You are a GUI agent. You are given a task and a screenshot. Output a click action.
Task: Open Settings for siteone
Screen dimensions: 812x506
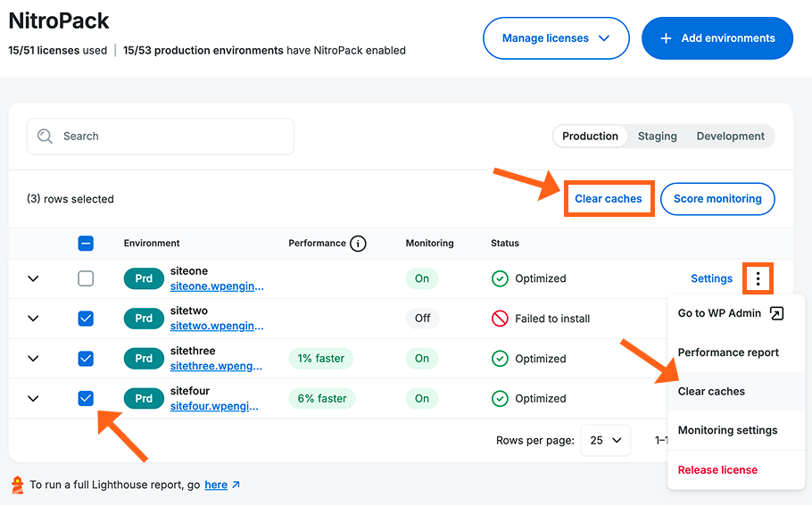click(x=711, y=278)
